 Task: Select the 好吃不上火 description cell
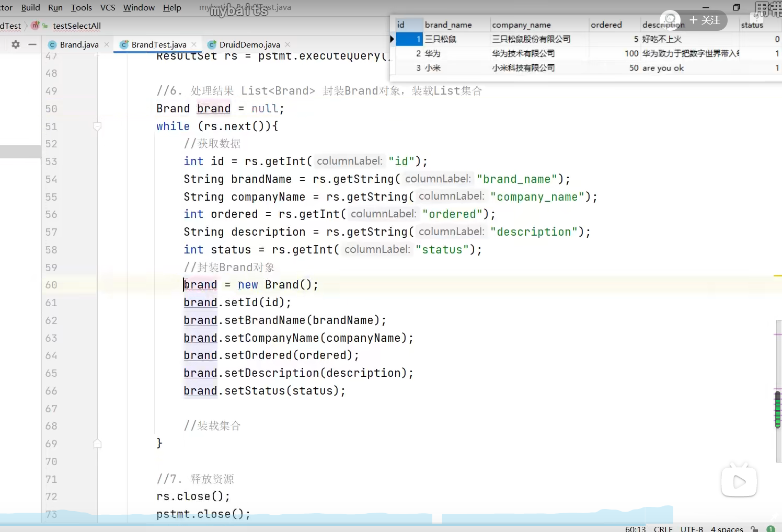[x=690, y=39]
